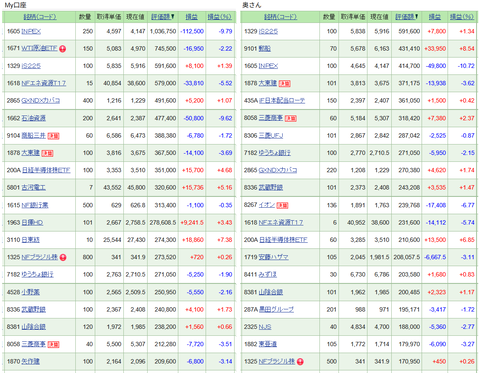Sort 奥さん table by 損益 header
480x373 pixels.
(435, 17)
